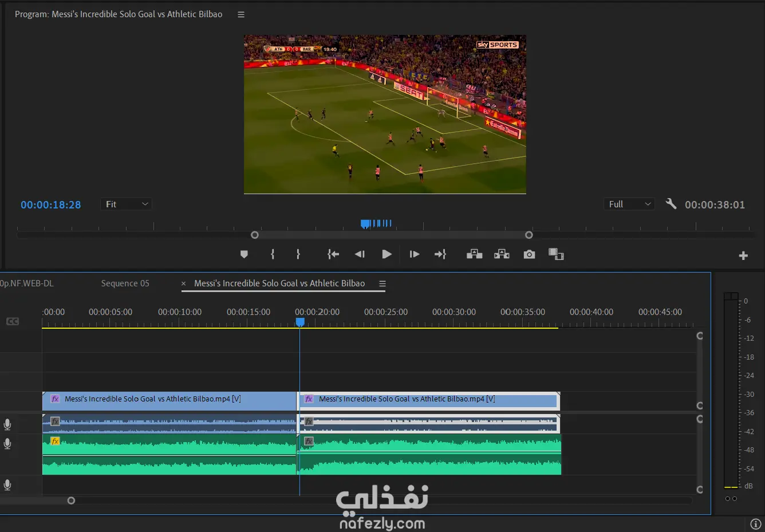Open the timeline sequence panel menu
The width and height of the screenshot is (765, 532).
click(382, 283)
